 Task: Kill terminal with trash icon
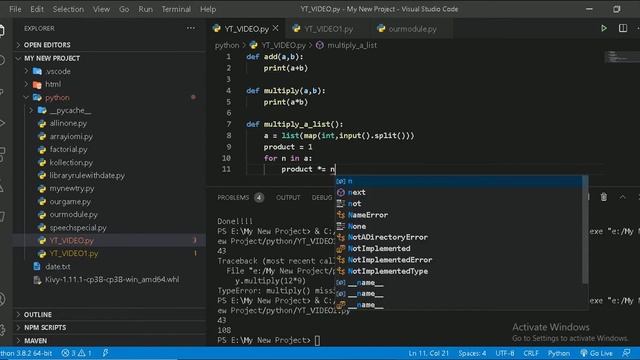604,197
